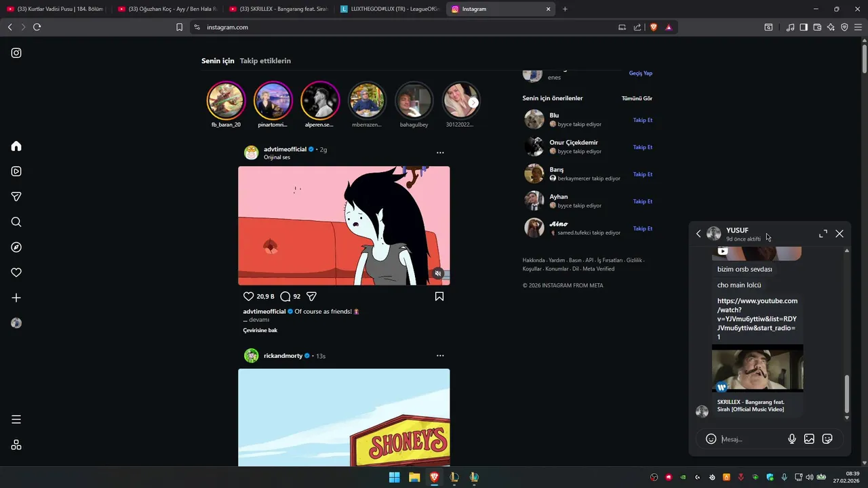Open Explore compass icon in sidebar

[x=16, y=247]
